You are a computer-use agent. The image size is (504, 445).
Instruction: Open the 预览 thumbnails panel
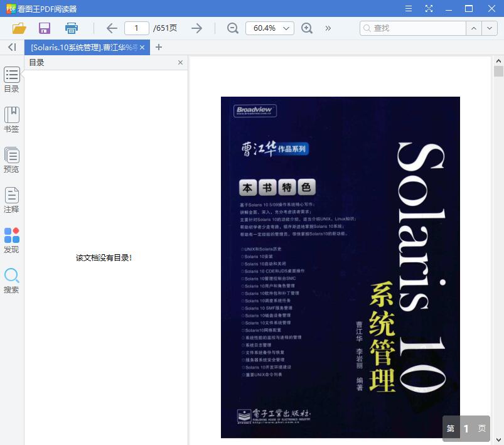(11, 160)
